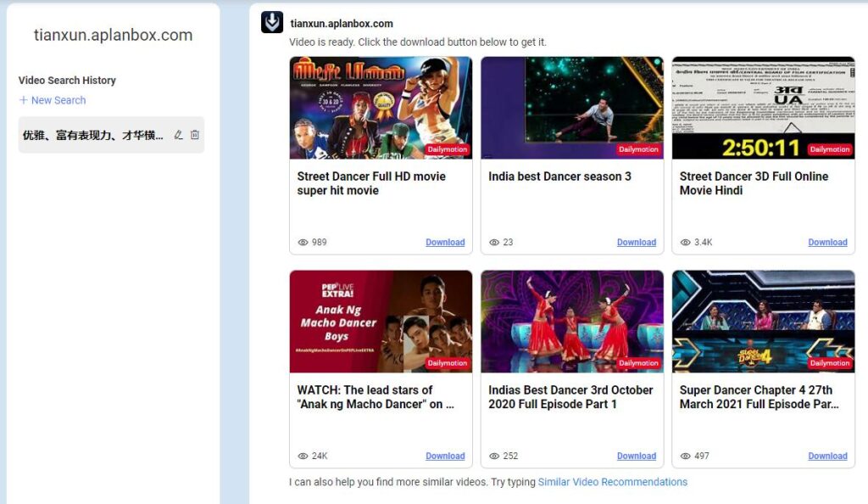Click the plus icon beside New Search
Screen dimensions: 868x504
click(23, 100)
